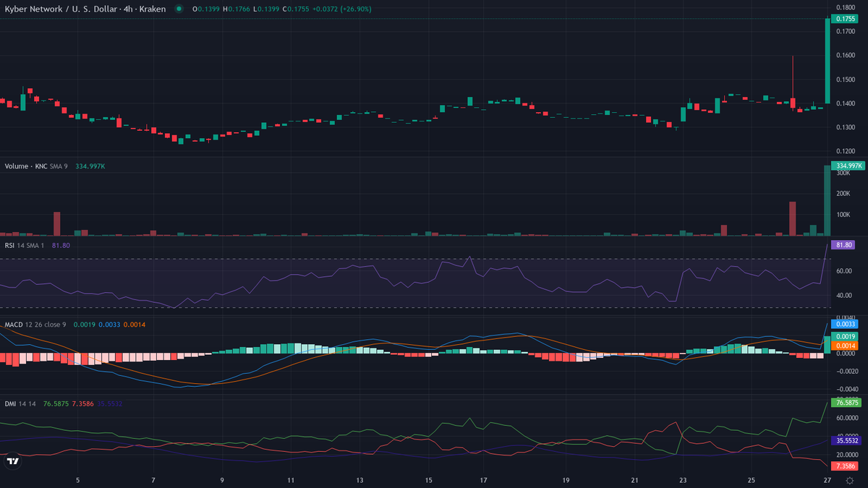The height and width of the screenshot is (488, 868).
Task: Click the orange 0.0014 signal axis label
Action: coord(846,347)
